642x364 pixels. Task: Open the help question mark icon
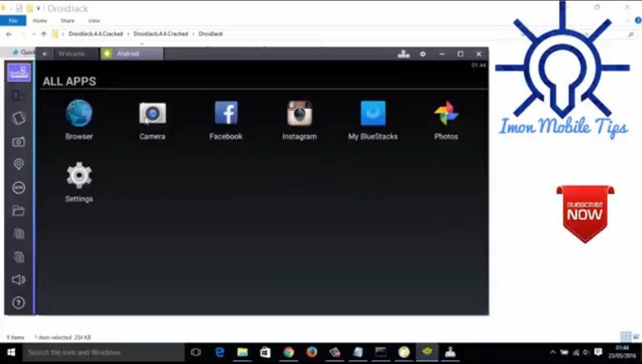tap(19, 303)
